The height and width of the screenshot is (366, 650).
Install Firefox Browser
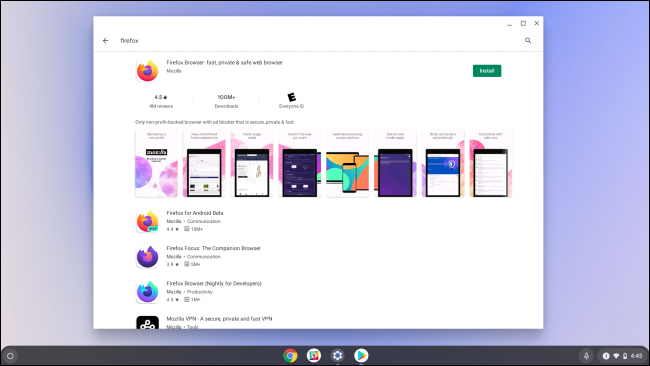487,71
